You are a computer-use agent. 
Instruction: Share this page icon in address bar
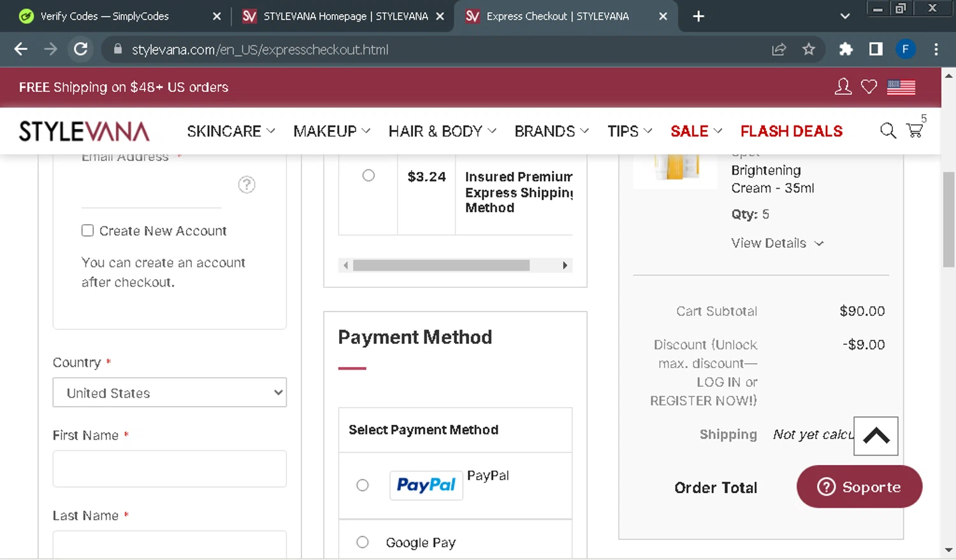coord(779,49)
